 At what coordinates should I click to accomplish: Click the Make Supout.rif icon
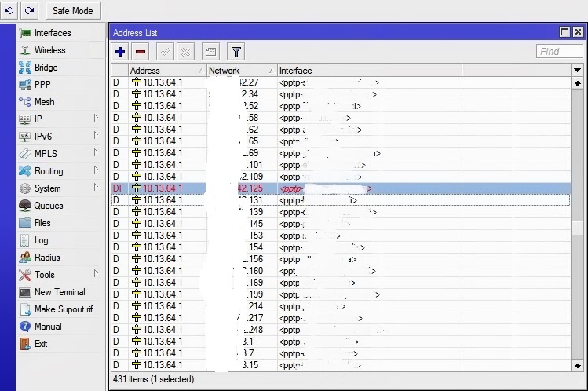click(25, 309)
